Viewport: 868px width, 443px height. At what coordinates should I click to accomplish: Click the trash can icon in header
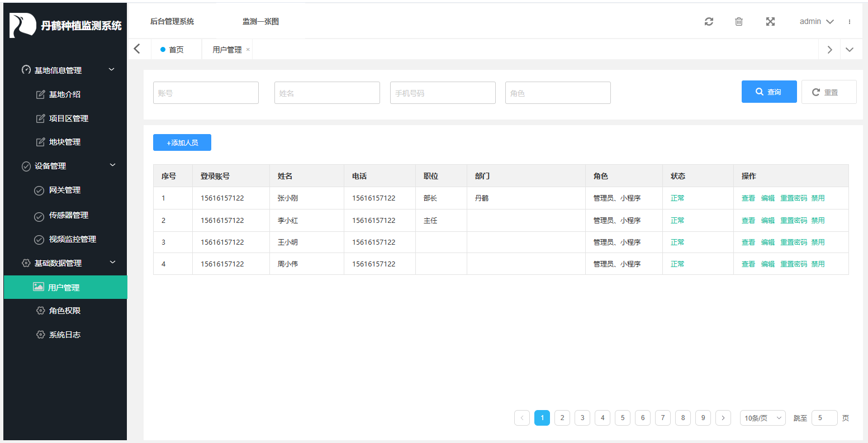tap(739, 22)
